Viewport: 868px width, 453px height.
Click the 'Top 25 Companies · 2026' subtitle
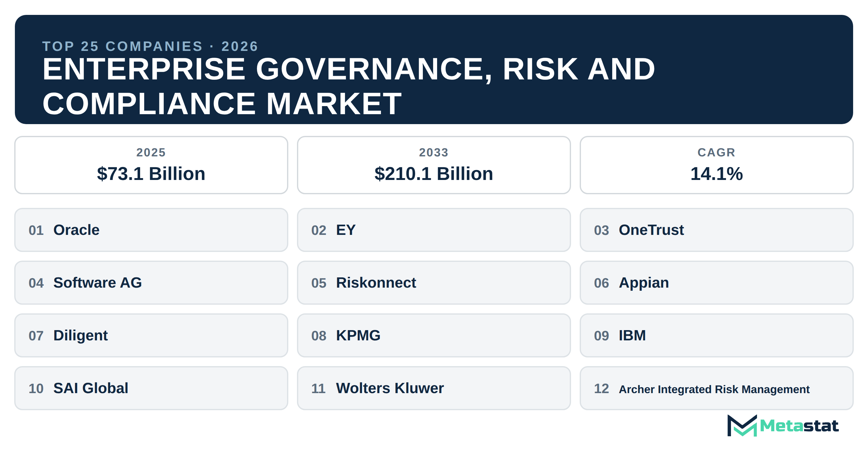pos(150,46)
